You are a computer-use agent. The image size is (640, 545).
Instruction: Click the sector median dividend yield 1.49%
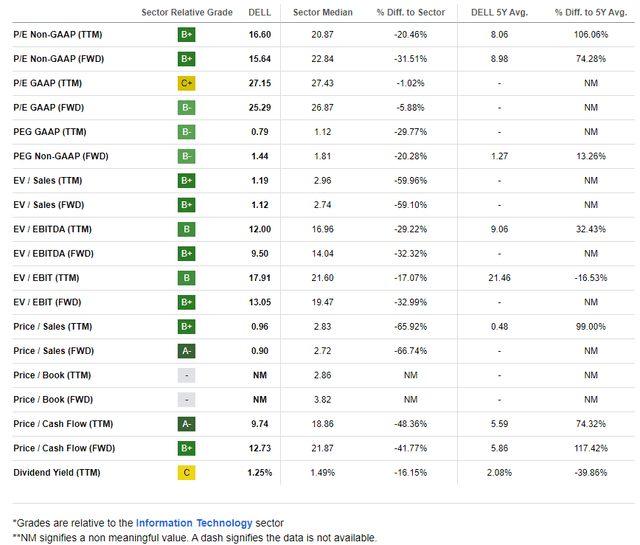pos(322,473)
